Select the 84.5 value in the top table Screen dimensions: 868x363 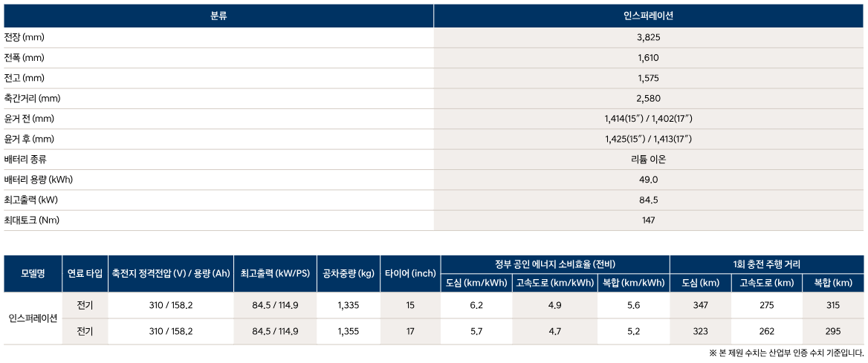click(648, 200)
